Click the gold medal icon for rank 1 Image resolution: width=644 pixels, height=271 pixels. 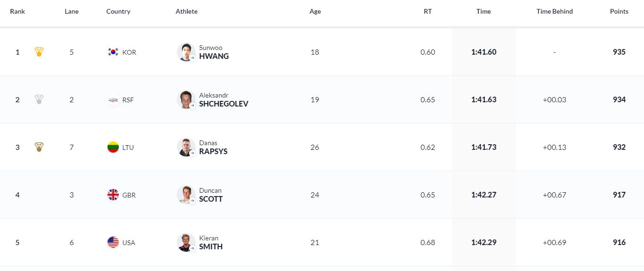click(x=39, y=52)
